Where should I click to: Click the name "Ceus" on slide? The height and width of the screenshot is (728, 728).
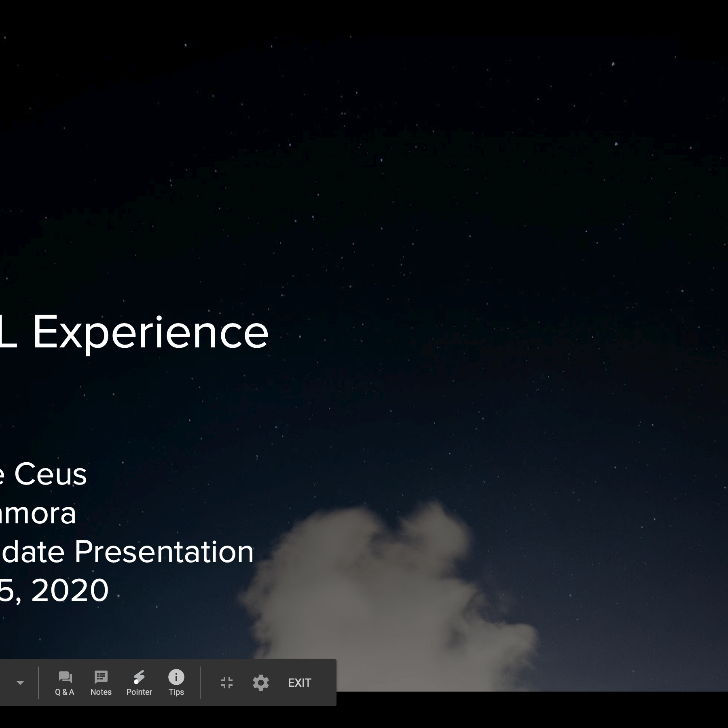(51, 474)
